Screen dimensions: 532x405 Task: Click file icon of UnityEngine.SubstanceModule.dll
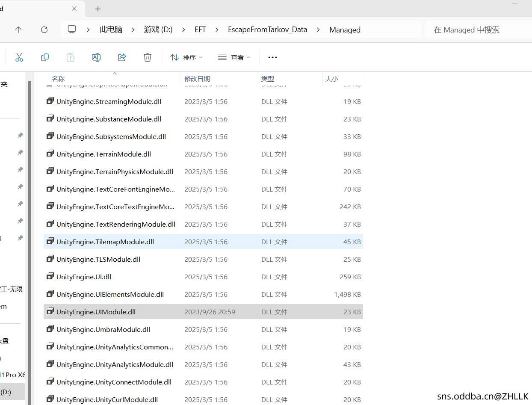pos(50,119)
